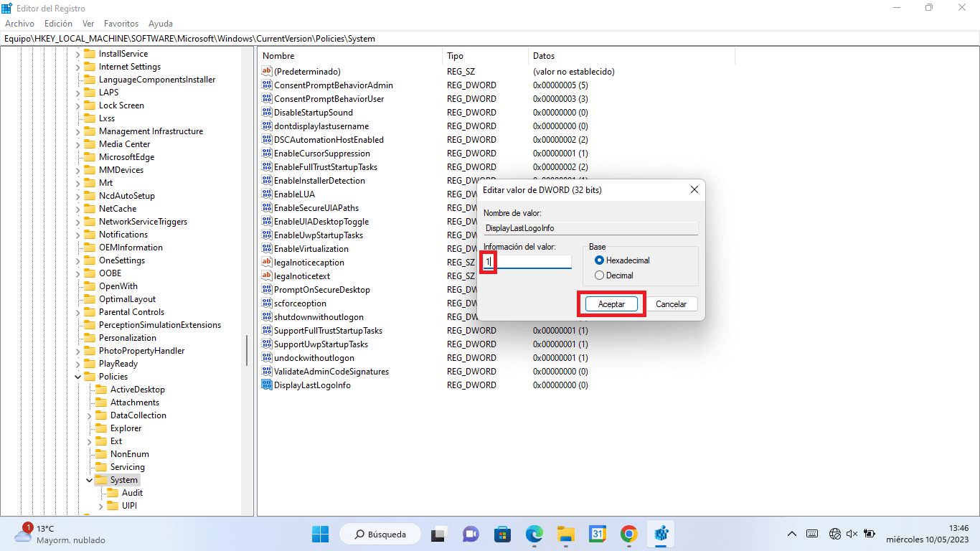Open the calendar app on the taskbar
The width and height of the screenshot is (980, 551).
coord(598,534)
